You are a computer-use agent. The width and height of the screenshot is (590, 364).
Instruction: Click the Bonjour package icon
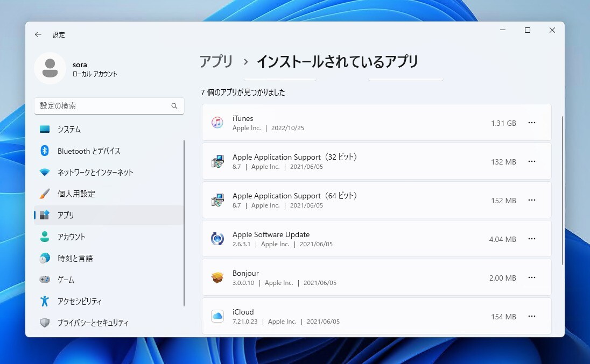pos(217,277)
